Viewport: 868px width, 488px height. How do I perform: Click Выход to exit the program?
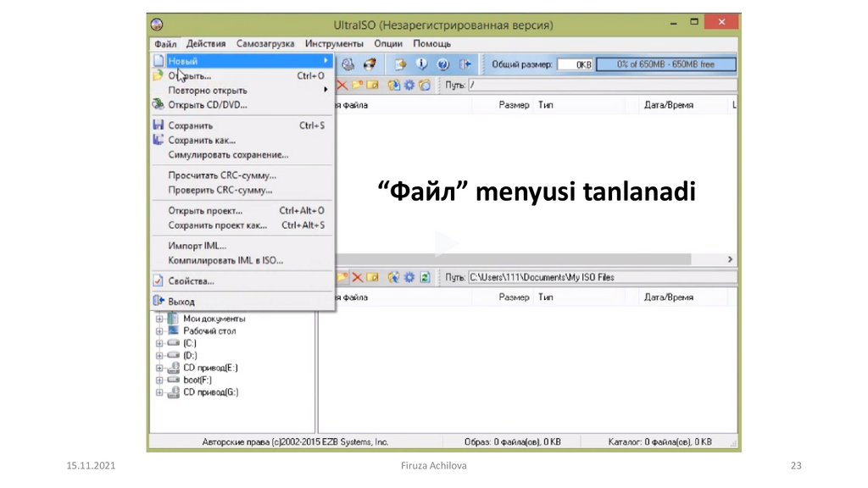point(181,302)
